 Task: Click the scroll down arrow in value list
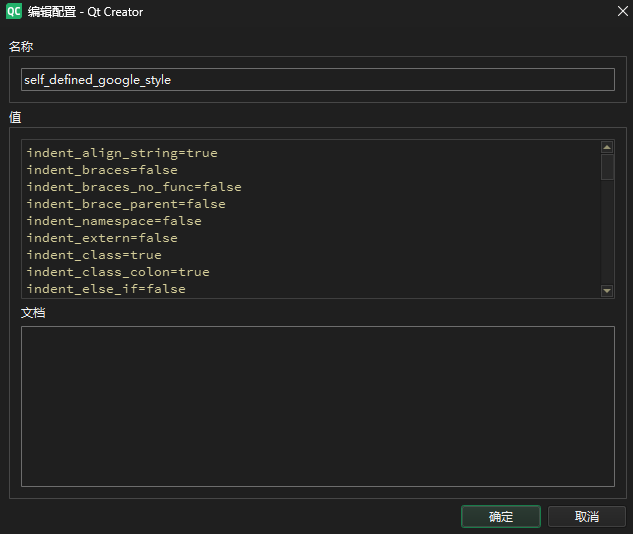607,290
